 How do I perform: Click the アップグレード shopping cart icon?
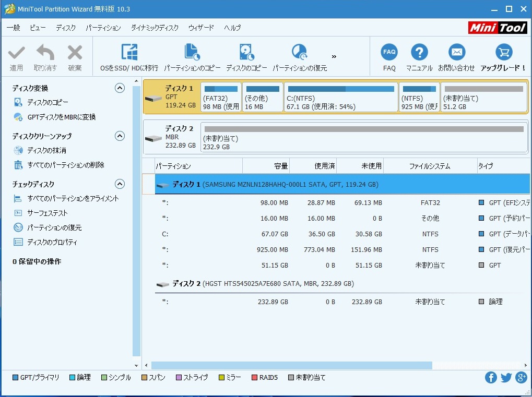click(x=503, y=52)
